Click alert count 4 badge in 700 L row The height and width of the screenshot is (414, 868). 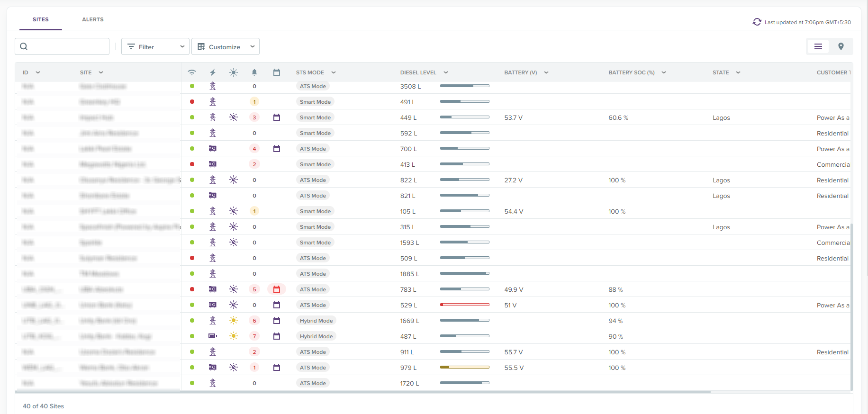[254, 149]
